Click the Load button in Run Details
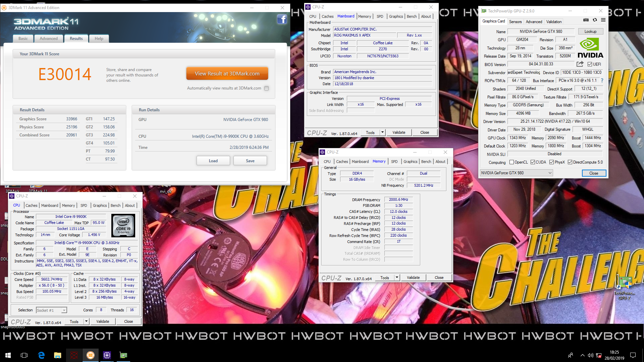 coord(213,161)
